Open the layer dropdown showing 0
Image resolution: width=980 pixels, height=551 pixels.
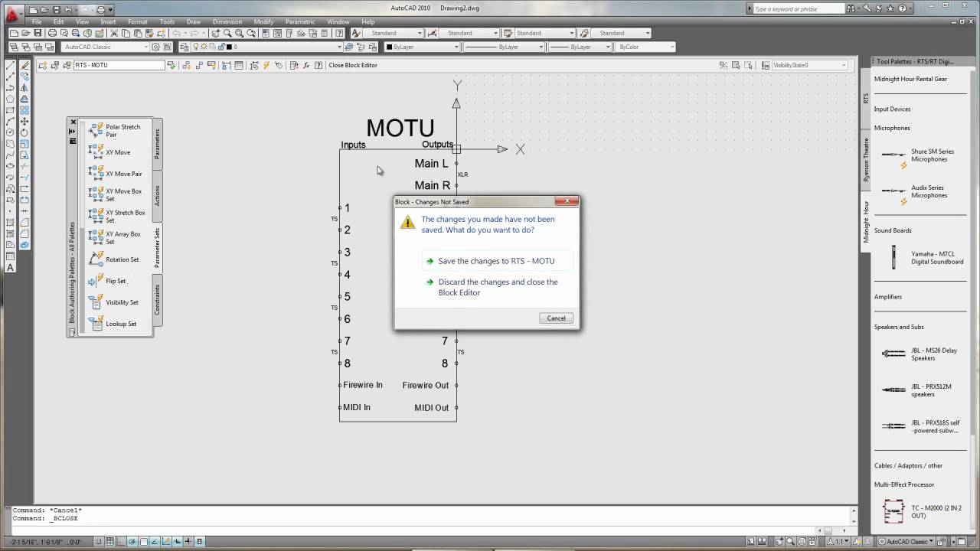(266, 47)
